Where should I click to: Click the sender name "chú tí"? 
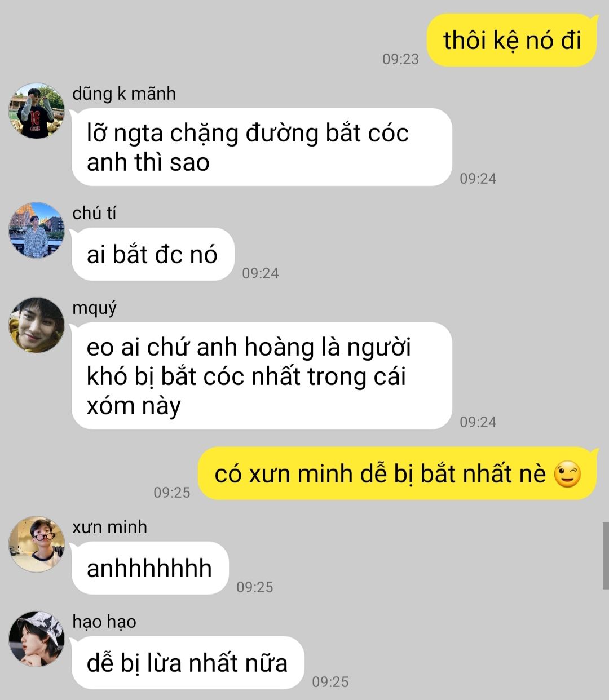coord(94,213)
